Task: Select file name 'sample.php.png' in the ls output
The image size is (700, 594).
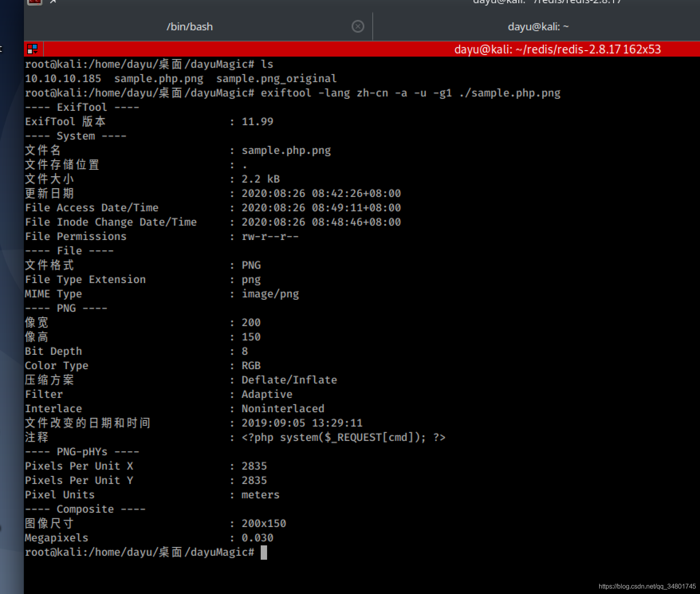Action: point(159,79)
